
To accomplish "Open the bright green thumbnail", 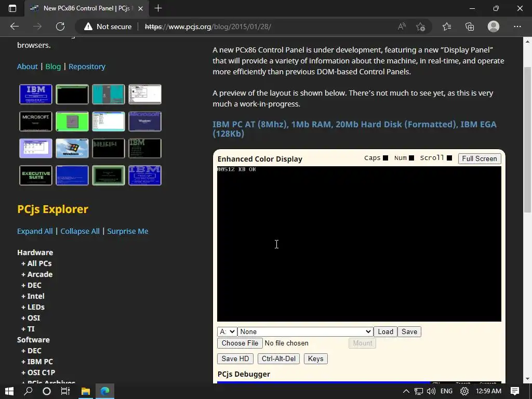I will click(x=72, y=121).
